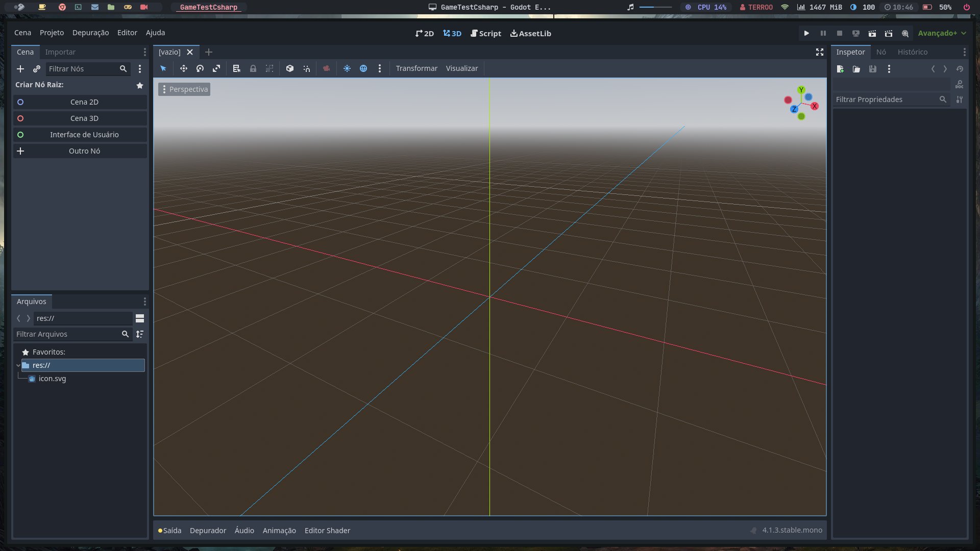Toggle the preview camera override icon
Screen dimensions: 980x551
[x=327, y=68]
